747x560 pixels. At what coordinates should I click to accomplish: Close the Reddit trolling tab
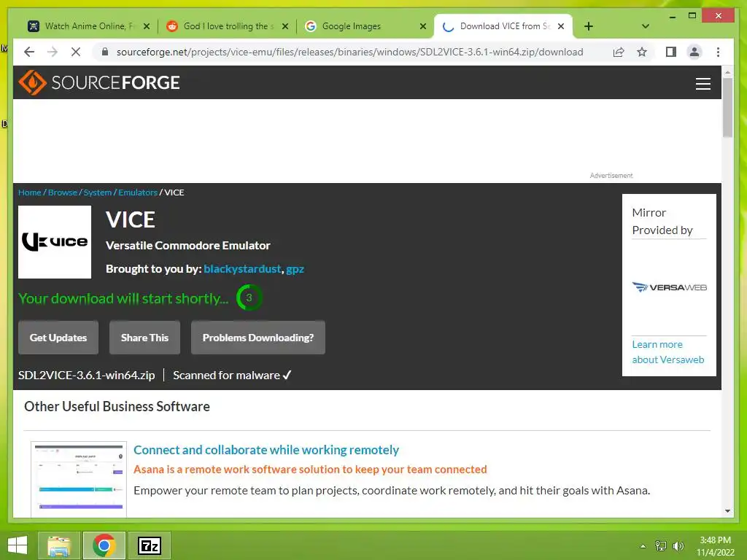[x=285, y=26]
